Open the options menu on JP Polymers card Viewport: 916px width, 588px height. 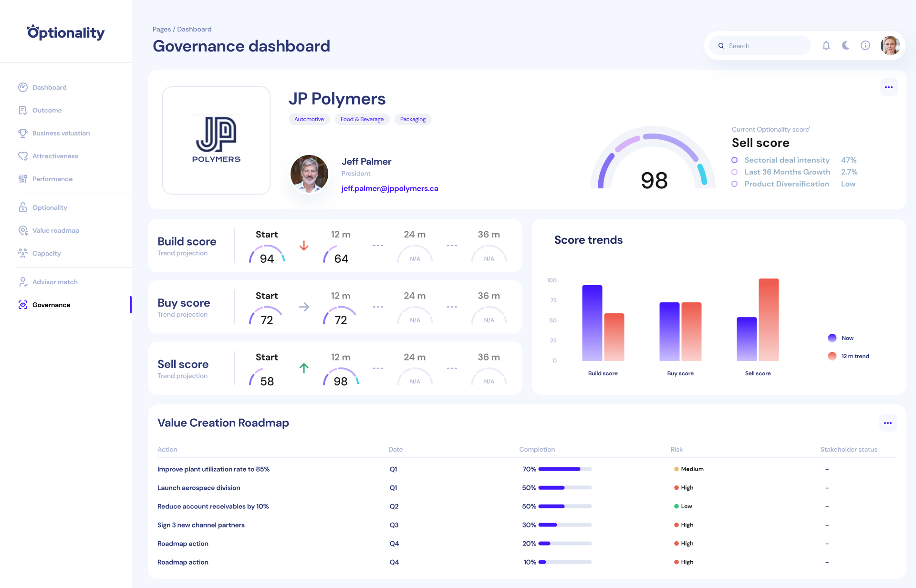click(x=888, y=87)
